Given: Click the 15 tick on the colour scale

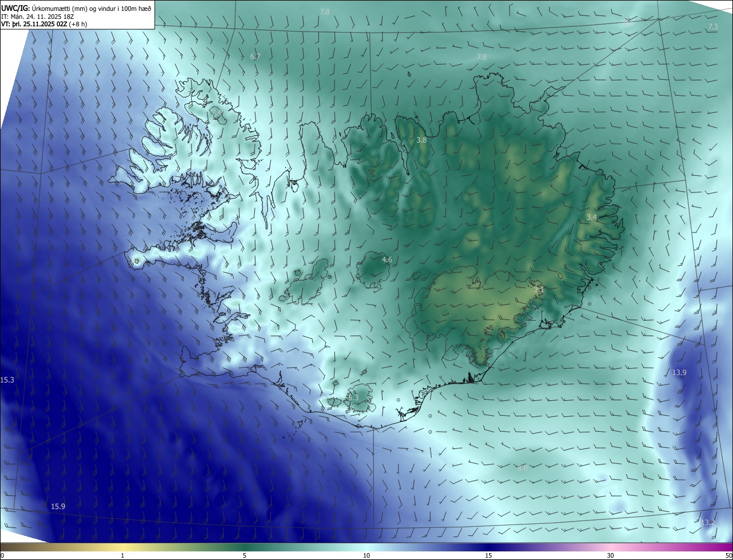Looking at the screenshot, I should click(488, 555).
